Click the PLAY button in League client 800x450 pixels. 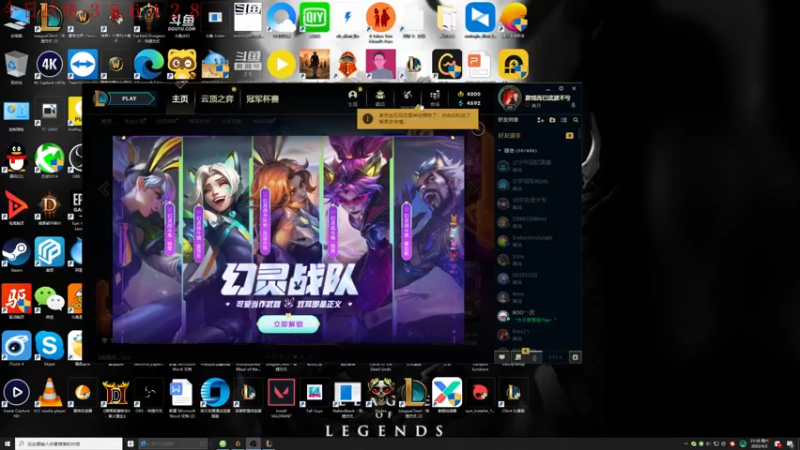coord(130,98)
